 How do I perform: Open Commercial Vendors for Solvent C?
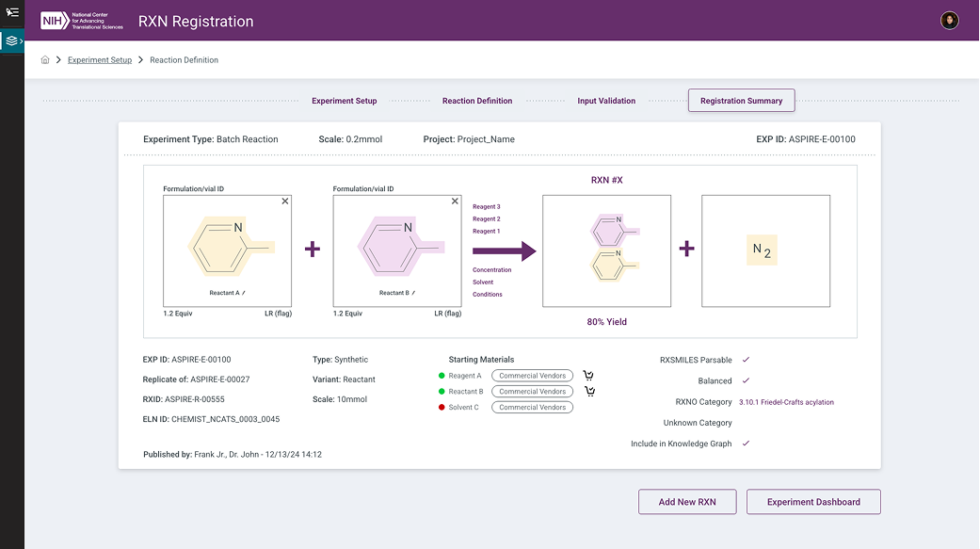tap(532, 408)
